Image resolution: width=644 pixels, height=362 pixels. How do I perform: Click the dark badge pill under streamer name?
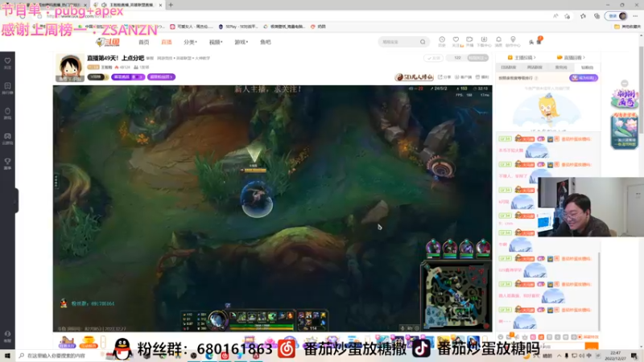click(x=97, y=76)
